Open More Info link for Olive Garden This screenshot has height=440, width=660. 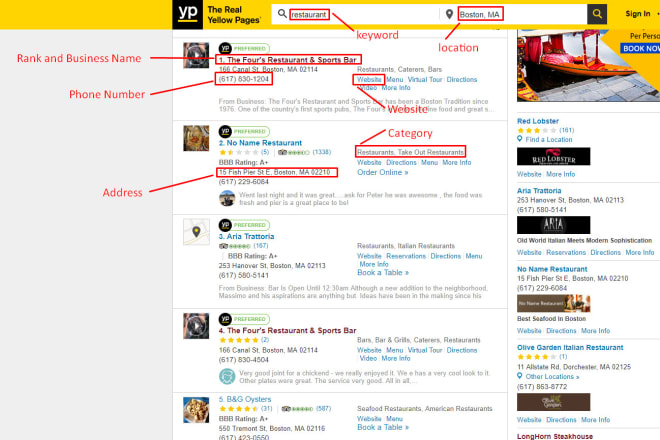(x=596, y=420)
